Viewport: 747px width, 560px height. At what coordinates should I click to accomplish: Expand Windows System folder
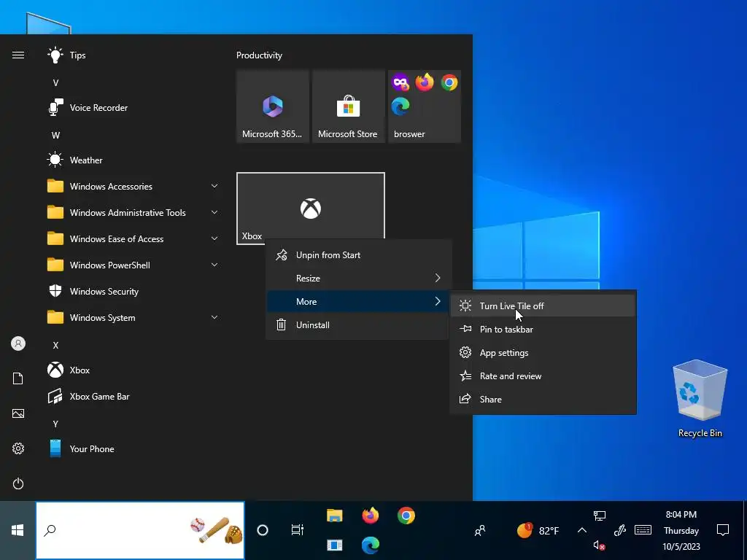point(133,317)
